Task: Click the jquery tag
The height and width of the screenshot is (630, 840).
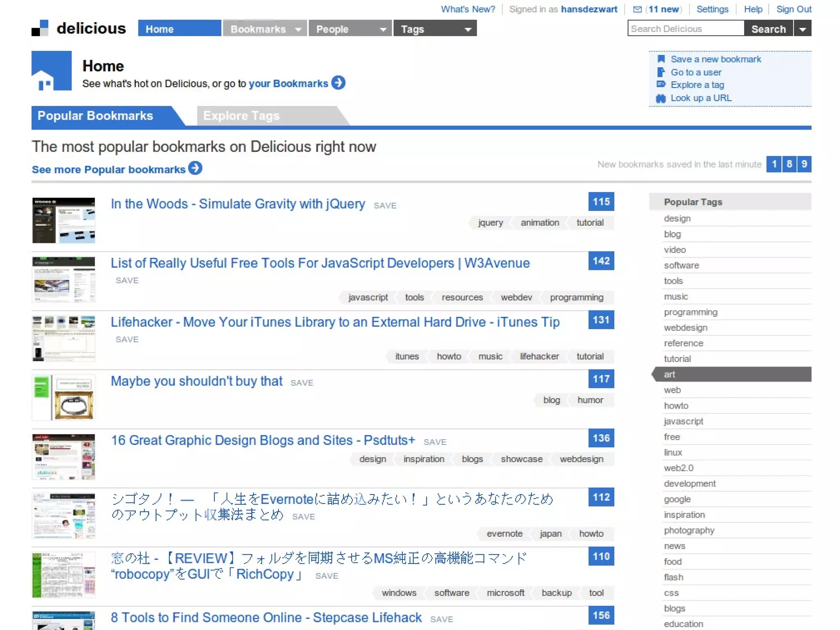Action: 491,222
